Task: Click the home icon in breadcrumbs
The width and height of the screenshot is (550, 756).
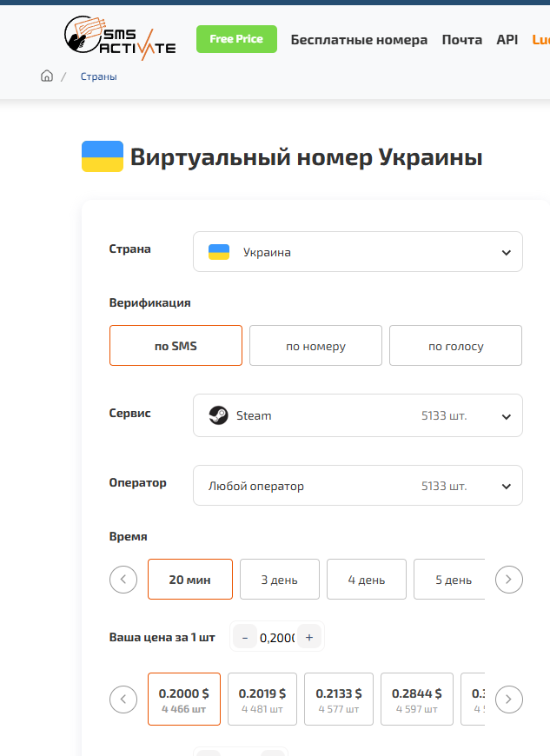Action: (x=47, y=76)
